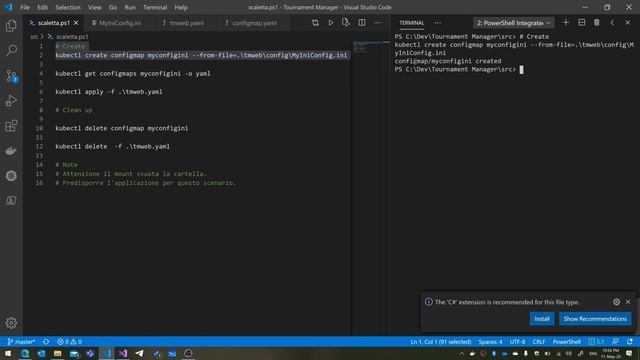Screen dimensions: 640x360
Task: Open terminal panel ellipsis views menu
Action: 438,23
